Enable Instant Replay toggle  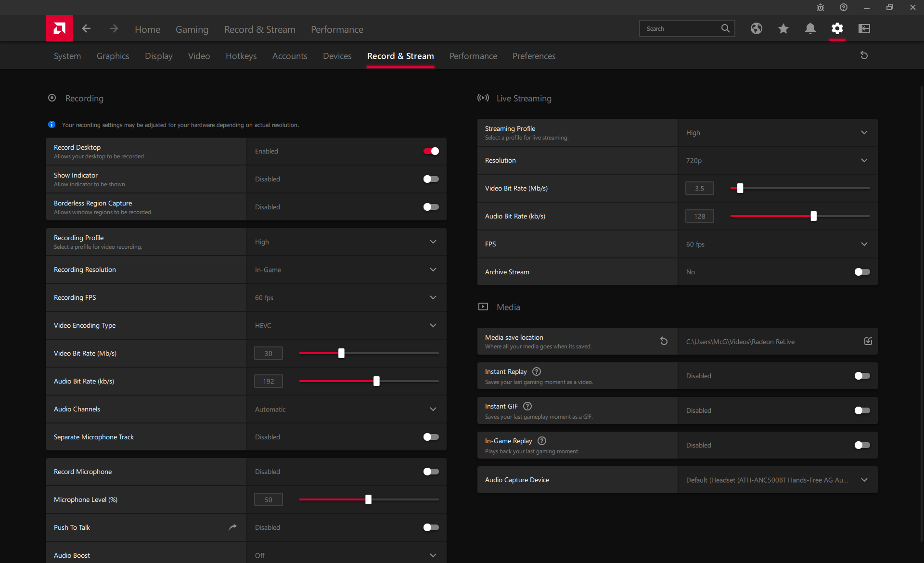(861, 376)
